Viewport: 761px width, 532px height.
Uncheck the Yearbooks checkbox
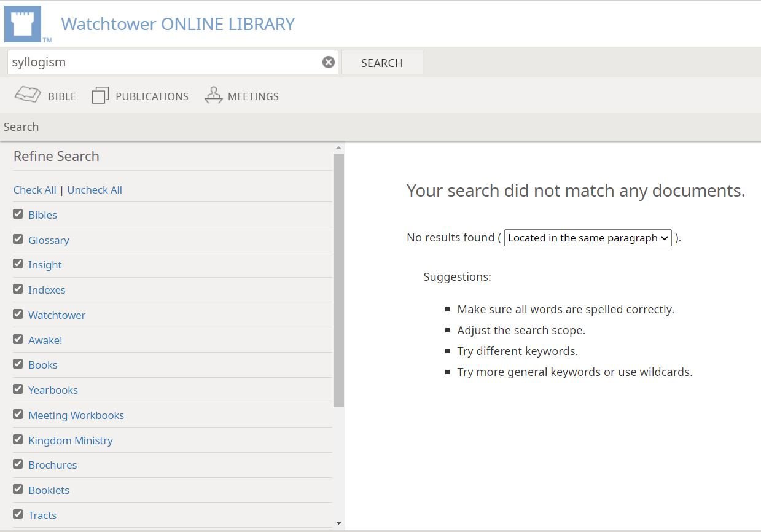pos(18,389)
